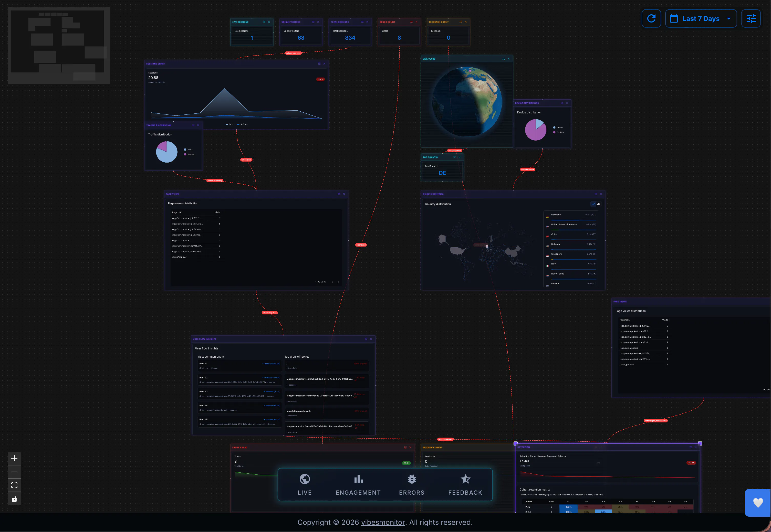Switch Country distribution to users view
This screenshot has height=532, width=771.
click(599, 204)
